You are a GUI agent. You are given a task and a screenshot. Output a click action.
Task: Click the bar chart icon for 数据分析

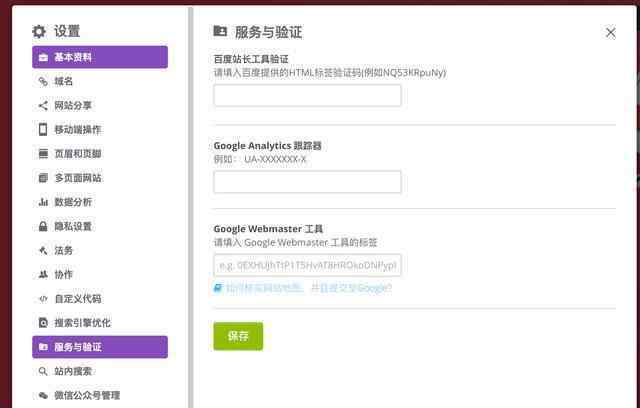(x=43, y=202)
